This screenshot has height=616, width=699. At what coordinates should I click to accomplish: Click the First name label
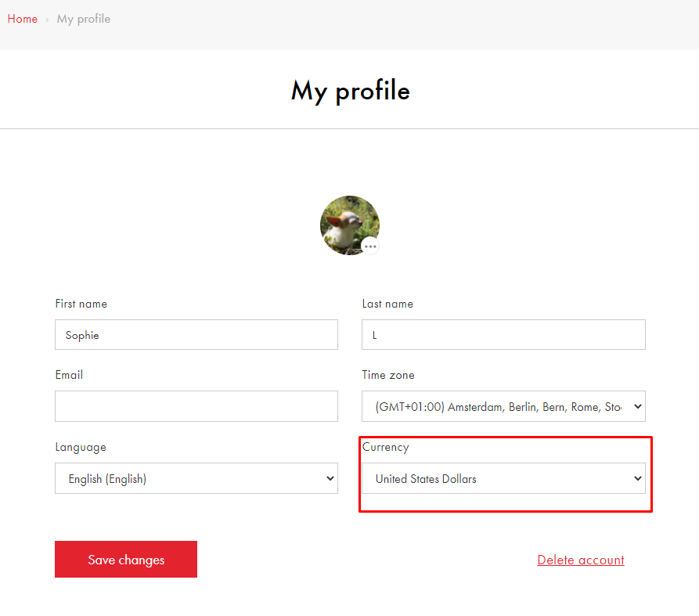point(81,304)
